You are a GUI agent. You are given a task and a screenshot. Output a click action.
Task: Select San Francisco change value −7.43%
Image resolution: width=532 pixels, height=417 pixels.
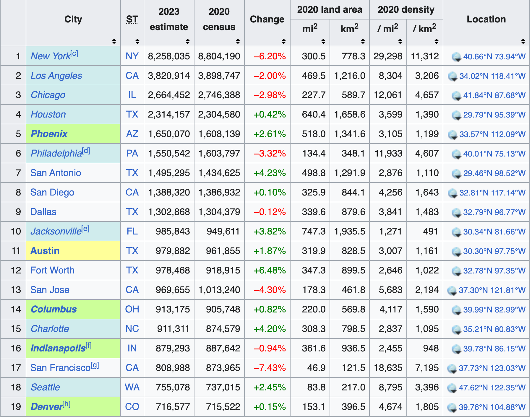270,368
